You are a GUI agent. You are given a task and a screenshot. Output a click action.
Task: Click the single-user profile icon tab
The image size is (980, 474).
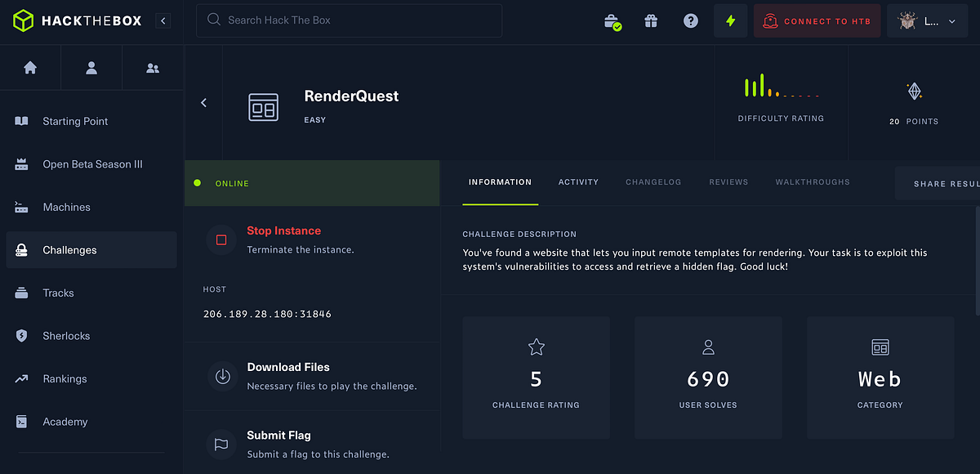91,67
